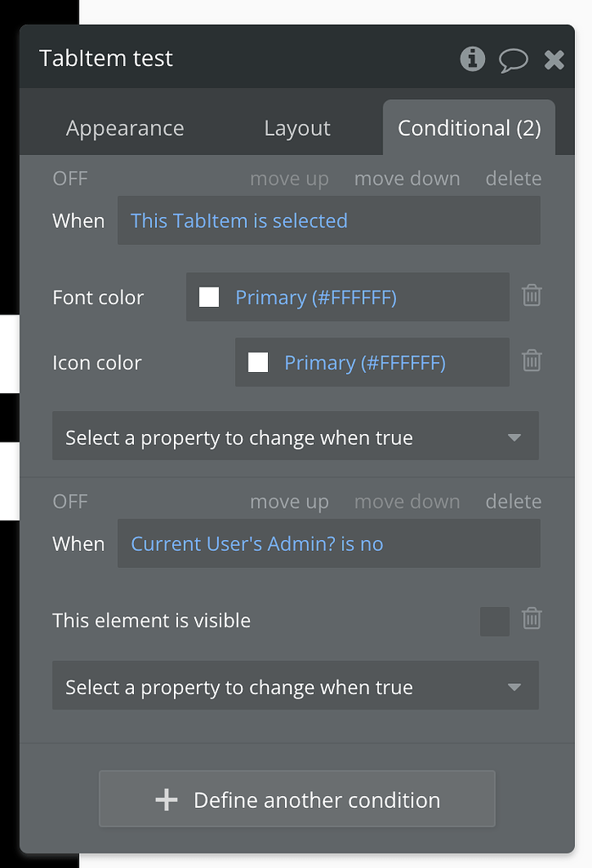Image resolution: width=592 pixels, height=868 pixels.
Task: Click the Define another condition button
Action: click(296, 798)
